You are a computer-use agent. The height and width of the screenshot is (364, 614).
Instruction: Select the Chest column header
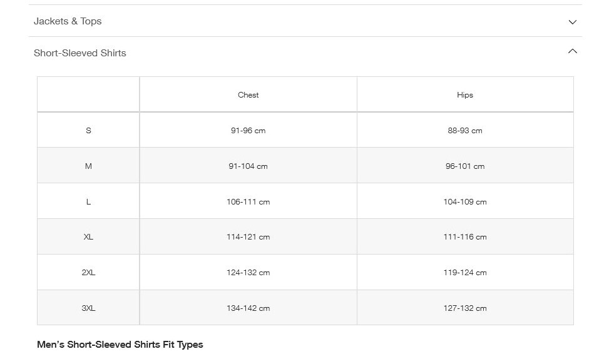(x=248, y=95)
